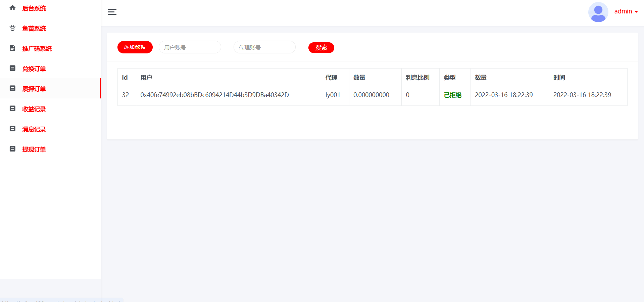Click the user wallet address in row 32
This screenshot has height=302, width=644.
click(214, 95)
